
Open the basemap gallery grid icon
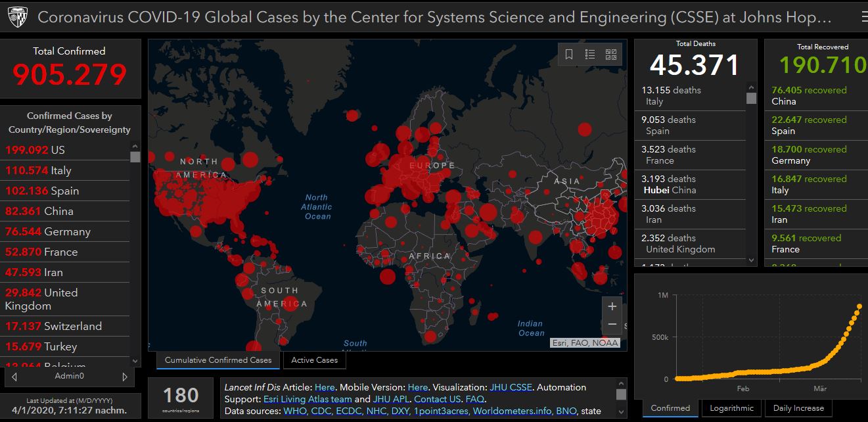coord(611,55)
